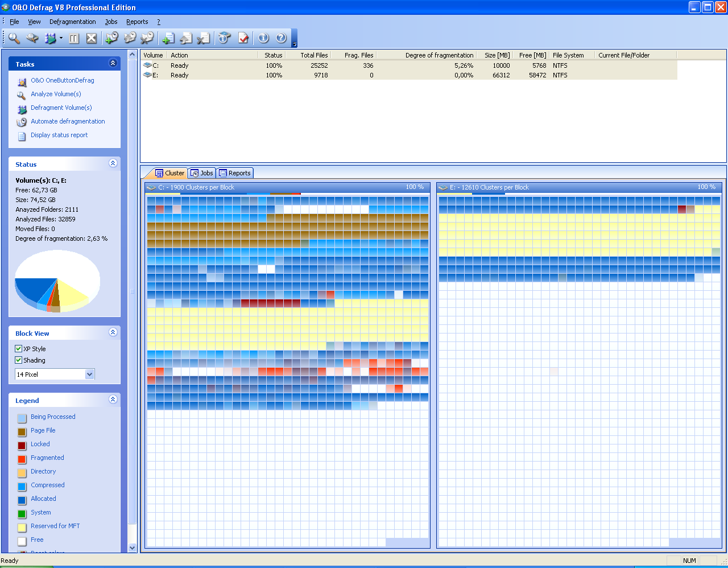The width and height of the screenshot is (728, 568).
Task: Disable the Shading checkbox
Action: click(19, 360)
